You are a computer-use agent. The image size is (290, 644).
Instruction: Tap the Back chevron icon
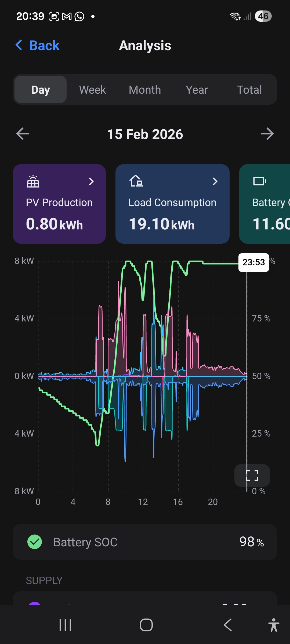point(19,45)
